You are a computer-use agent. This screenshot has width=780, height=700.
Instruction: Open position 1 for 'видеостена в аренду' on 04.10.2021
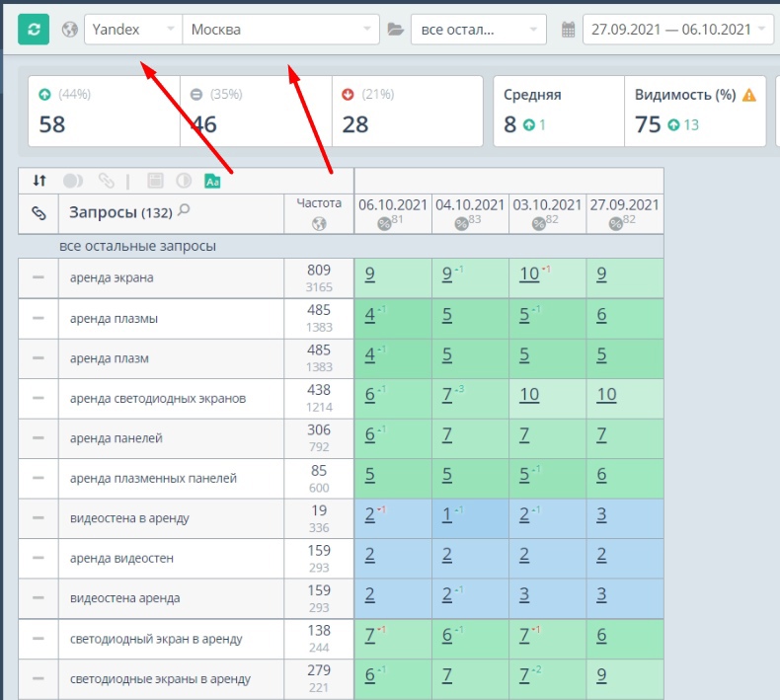click(x=446, y=514)
